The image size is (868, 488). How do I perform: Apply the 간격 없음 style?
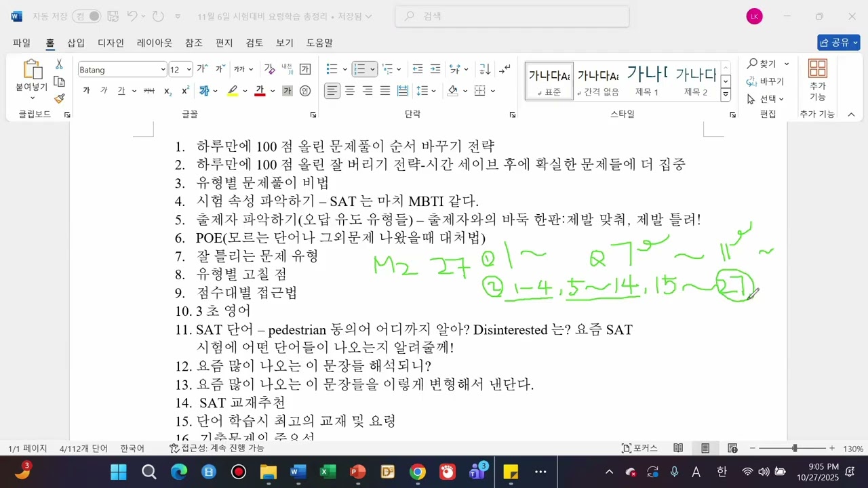[597, 80]
